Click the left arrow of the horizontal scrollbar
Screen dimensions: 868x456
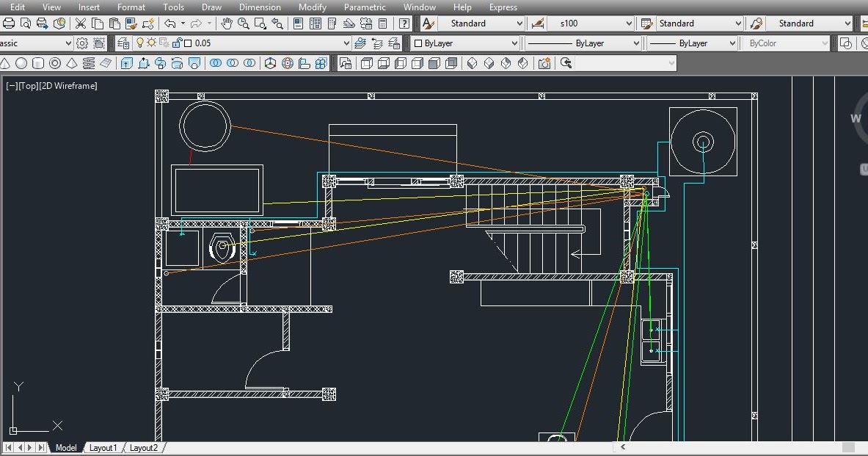click(622, 446)
